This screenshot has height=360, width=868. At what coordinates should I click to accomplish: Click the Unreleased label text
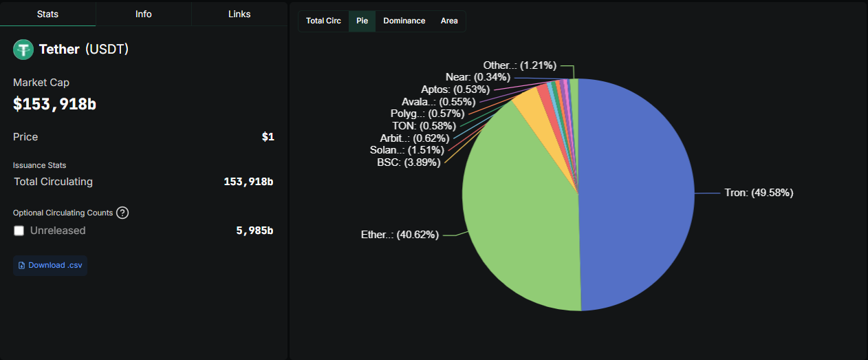pos(58,231)
